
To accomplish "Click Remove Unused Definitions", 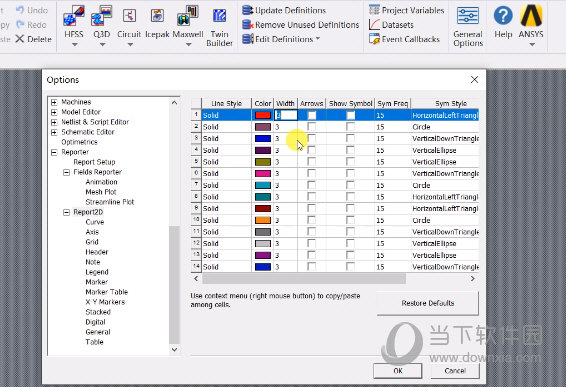I will tap(300, 25).
